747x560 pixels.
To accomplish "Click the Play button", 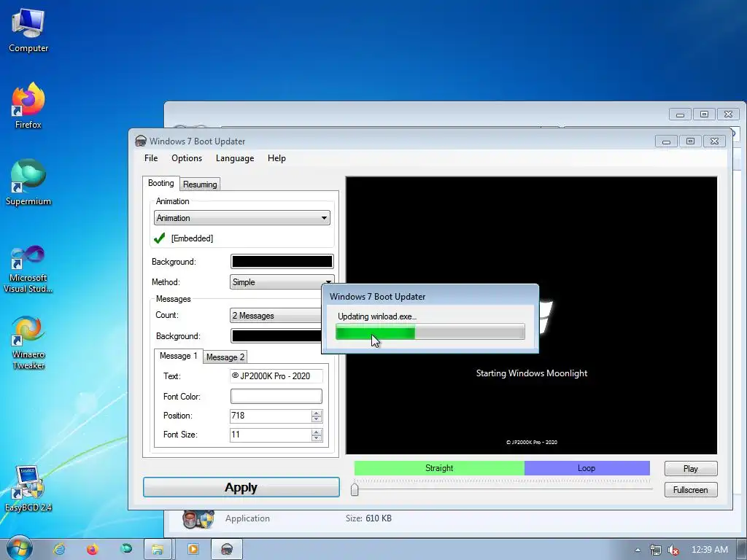I will (691, 469).
